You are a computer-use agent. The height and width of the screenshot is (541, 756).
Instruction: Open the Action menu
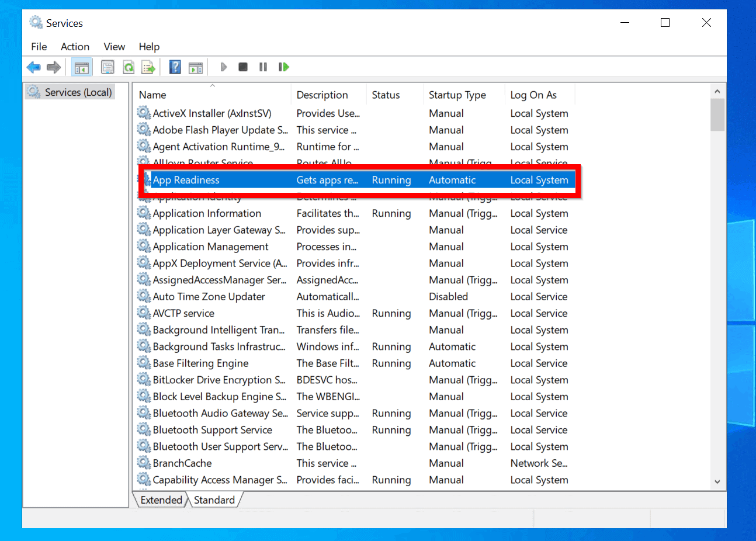[75, 47]
